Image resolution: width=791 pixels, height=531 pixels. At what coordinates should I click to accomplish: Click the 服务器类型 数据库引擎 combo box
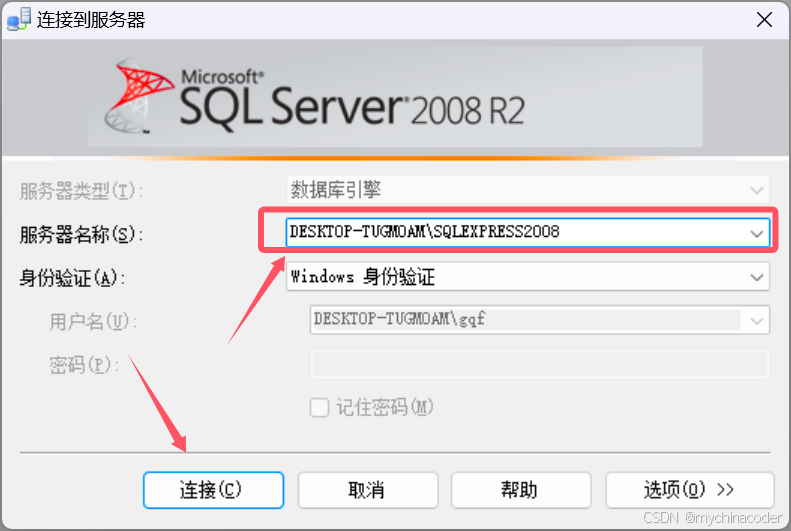coord(528,190)
